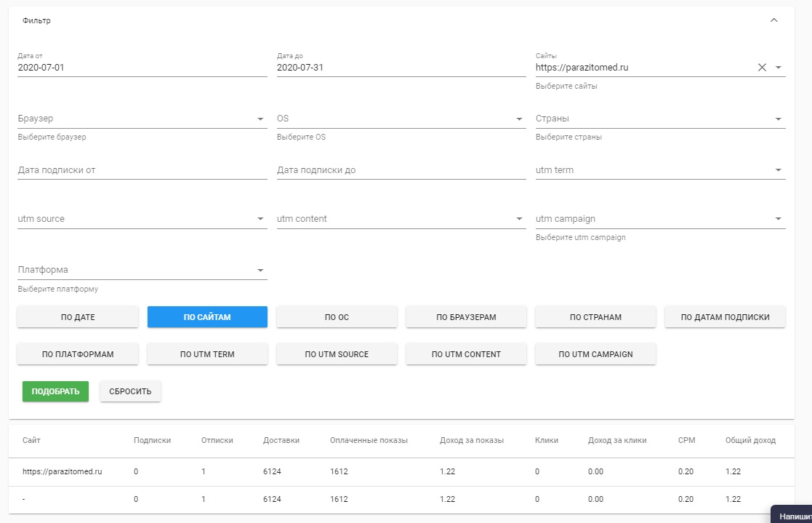The width and height of the screenshot is (812, 523).
Task: Group report ПО СТРАНАМ
Action: click(x=595, y=317)
